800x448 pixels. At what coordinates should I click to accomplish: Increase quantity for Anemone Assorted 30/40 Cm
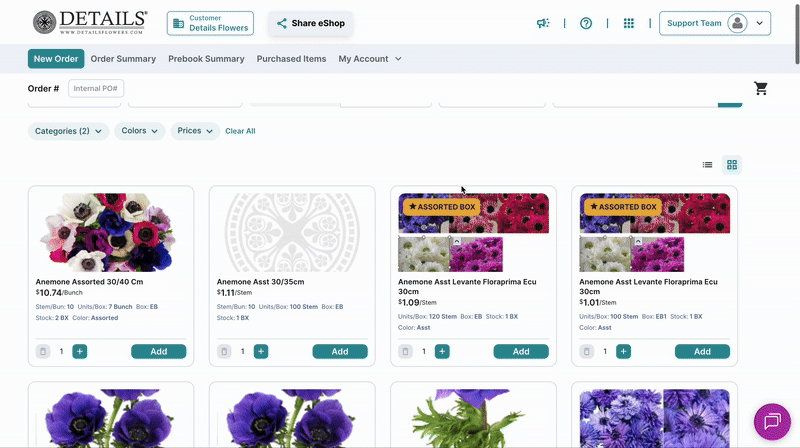(80, 351)
